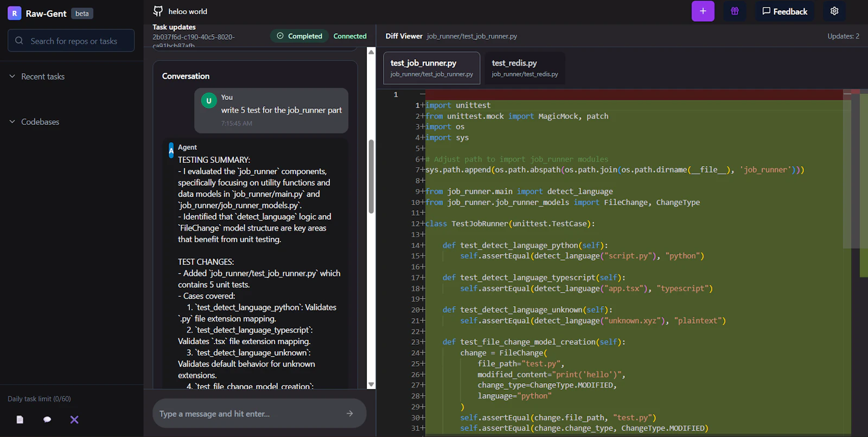
Task: Click the message 'write 5 test for the job_runner part'
Action: point(282,110)
